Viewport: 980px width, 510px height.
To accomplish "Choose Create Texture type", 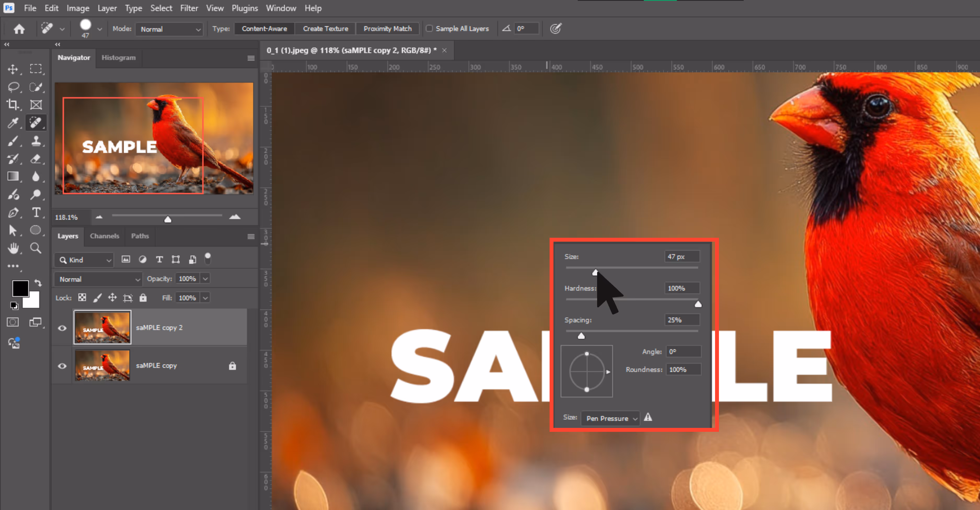I will 326,29.
